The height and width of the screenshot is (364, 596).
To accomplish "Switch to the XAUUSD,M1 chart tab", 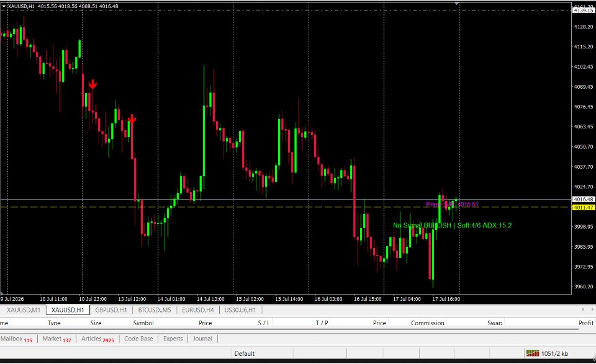I will (x=24, y=309).
